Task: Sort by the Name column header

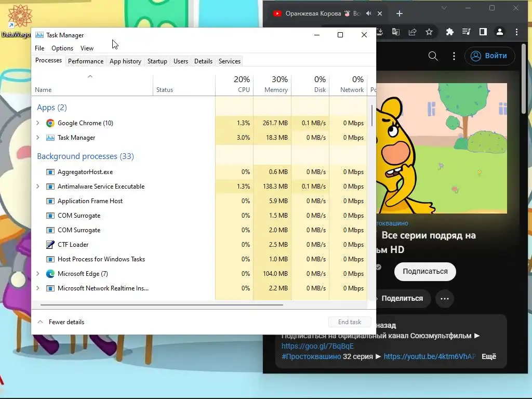Action: pyautogui.click(x=92, y=85)
